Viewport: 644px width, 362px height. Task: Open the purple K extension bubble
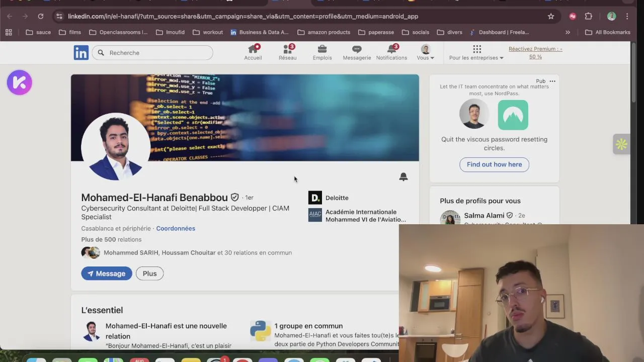(20, 82)
